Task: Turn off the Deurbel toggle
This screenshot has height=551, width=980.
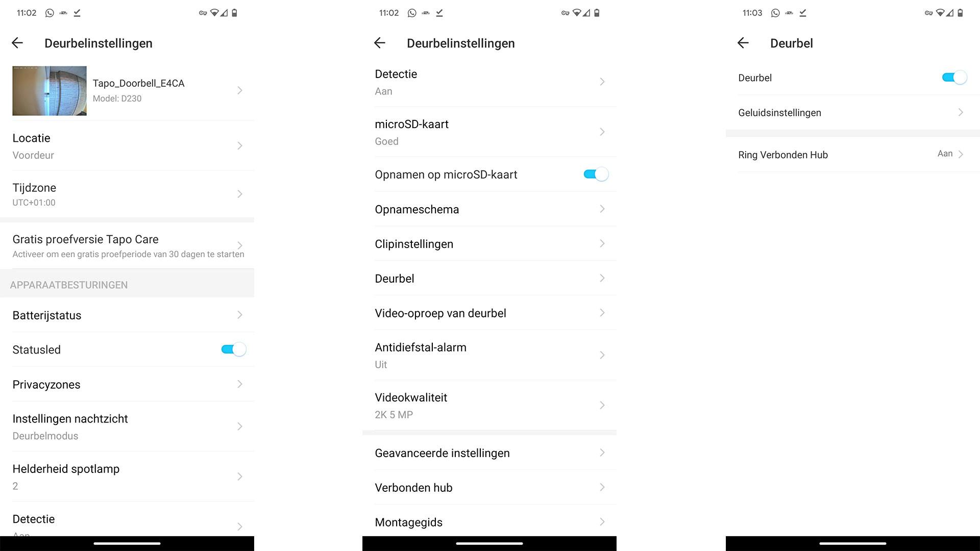Action: [954, 78]
